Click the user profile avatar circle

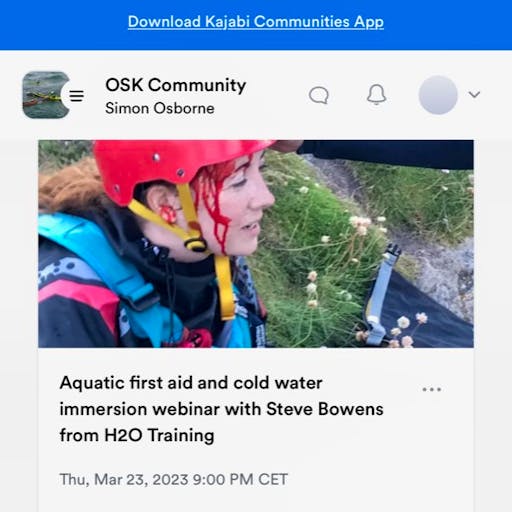(438, 95)
